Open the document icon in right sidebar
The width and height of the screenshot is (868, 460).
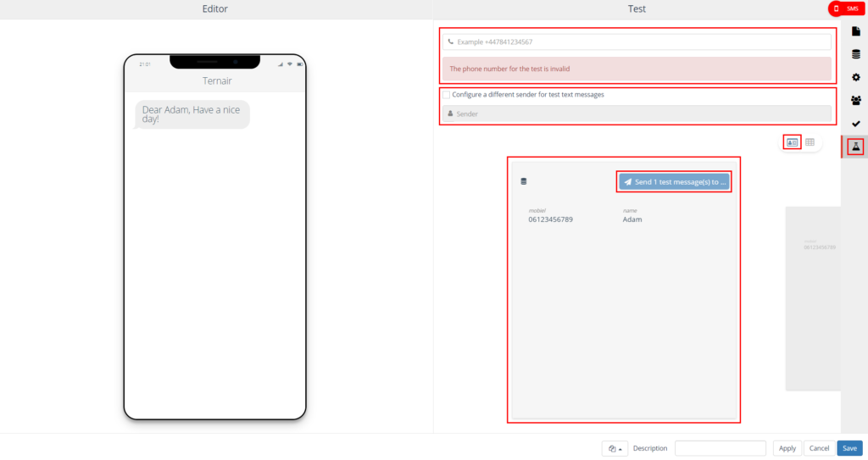pos(856,31)
